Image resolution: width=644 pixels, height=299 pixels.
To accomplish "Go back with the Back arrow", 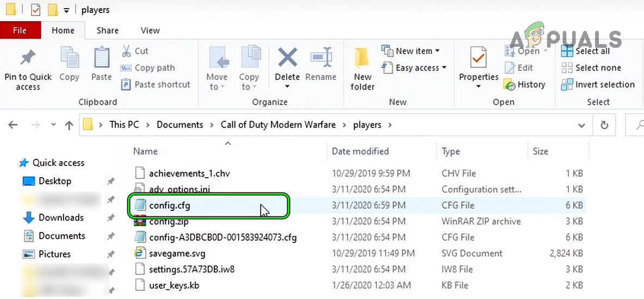I will (13, 125).
